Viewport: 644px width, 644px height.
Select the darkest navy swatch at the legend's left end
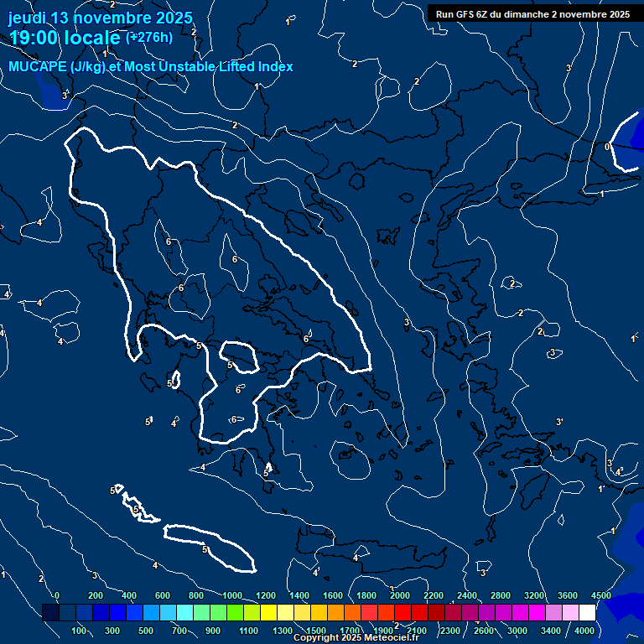(x=50, y=613)
